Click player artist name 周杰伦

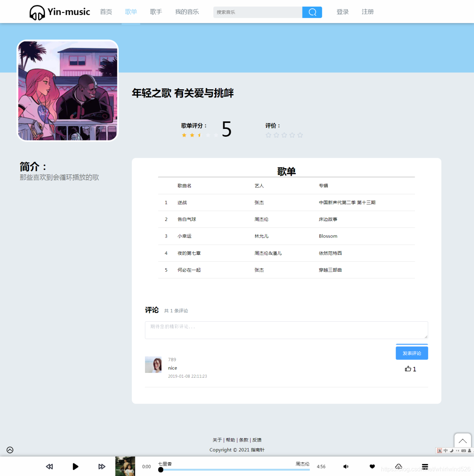pyautogui.click(x=303, y=464)
